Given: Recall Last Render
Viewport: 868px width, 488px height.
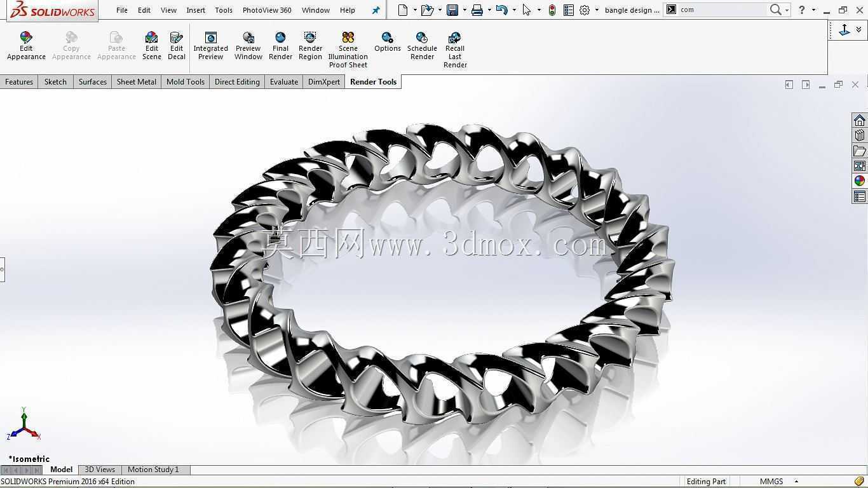Looking at the screenshot, I should click(455, 50).
